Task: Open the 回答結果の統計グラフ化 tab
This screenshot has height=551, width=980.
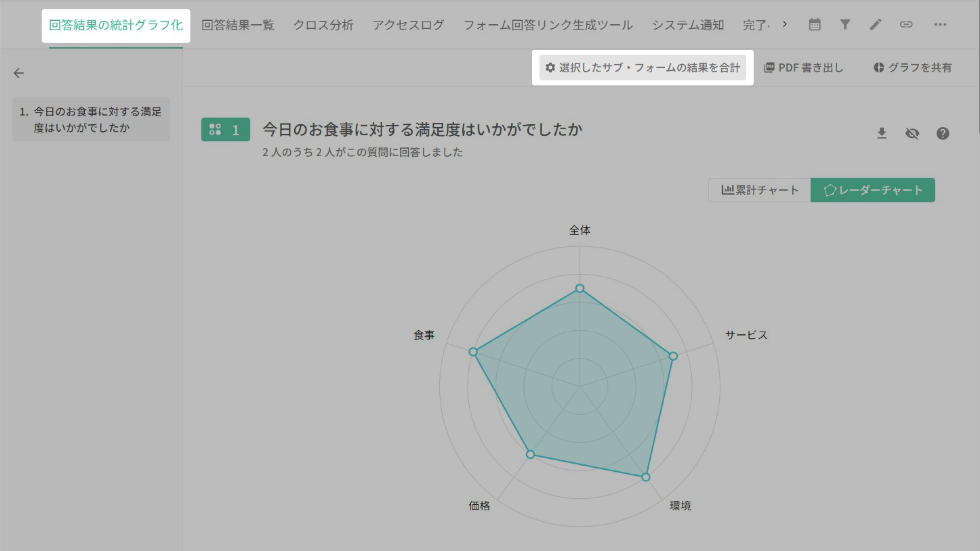Action: click(x=116, y=25)
